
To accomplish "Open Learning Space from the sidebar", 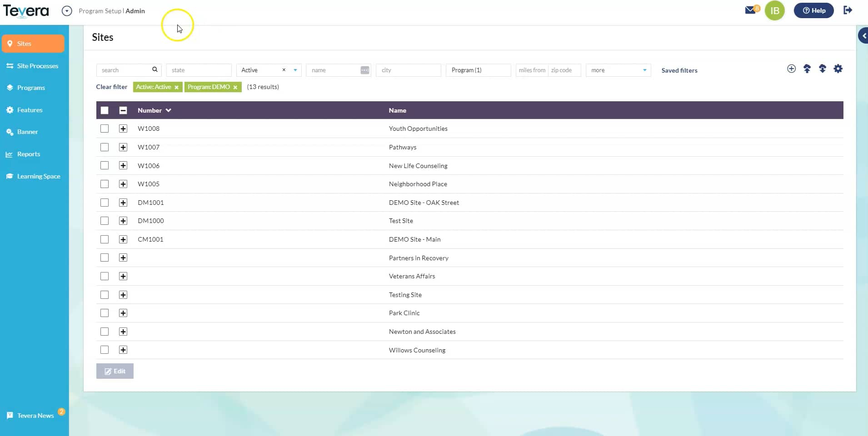I will (x=39, y=176).
